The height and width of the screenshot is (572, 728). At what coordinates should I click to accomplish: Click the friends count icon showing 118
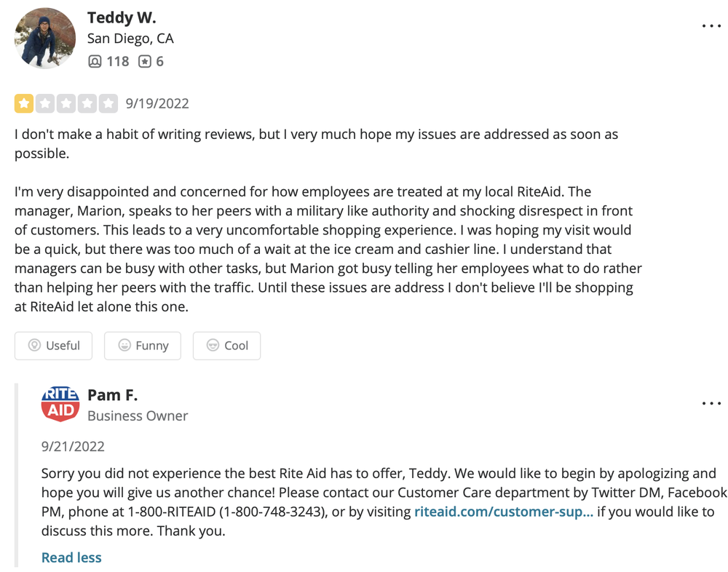click(95, 61)
